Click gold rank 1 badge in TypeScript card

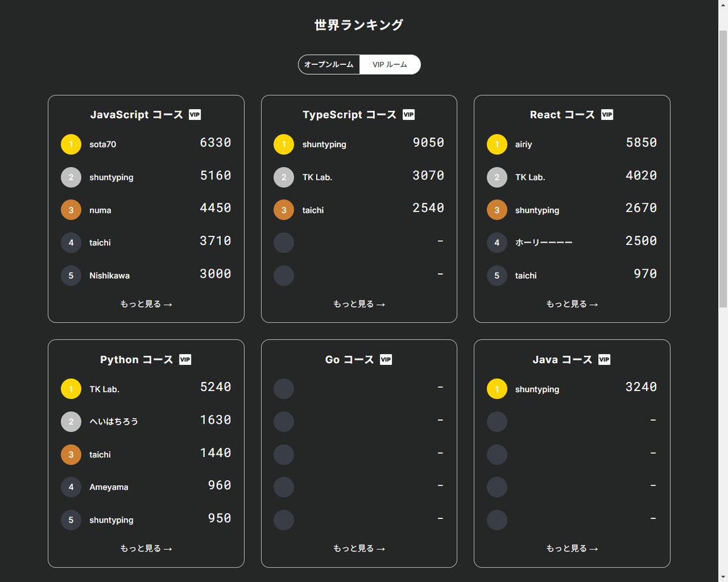(x=284, y=144)
